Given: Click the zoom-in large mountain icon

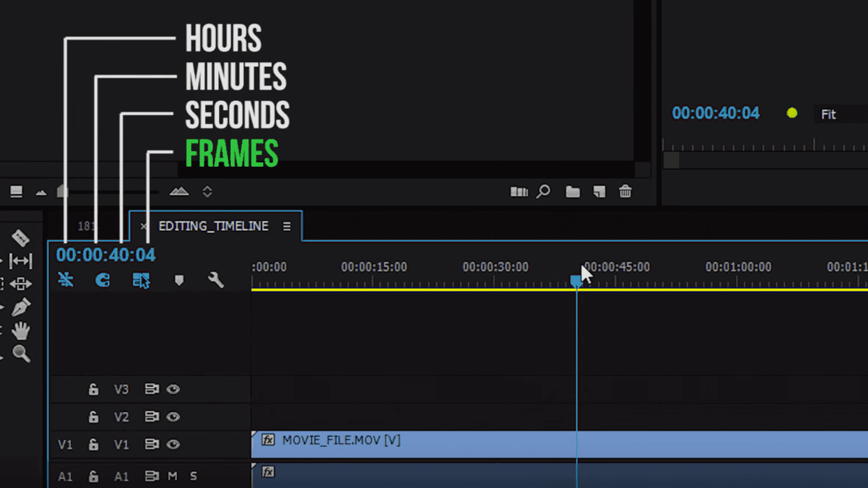Looking at the screenshot, I should point(179,191).
